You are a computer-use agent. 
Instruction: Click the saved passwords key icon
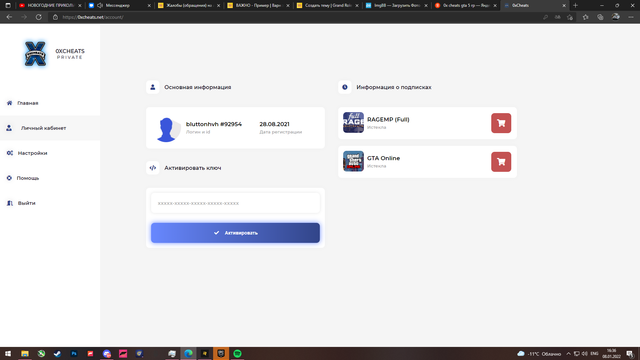click(545, 17)
